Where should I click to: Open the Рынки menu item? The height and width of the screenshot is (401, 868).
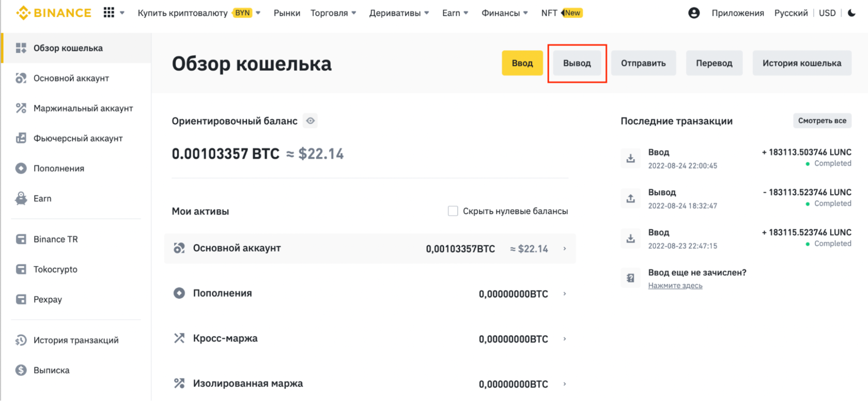pyautogui.click(x=287, y=13)
